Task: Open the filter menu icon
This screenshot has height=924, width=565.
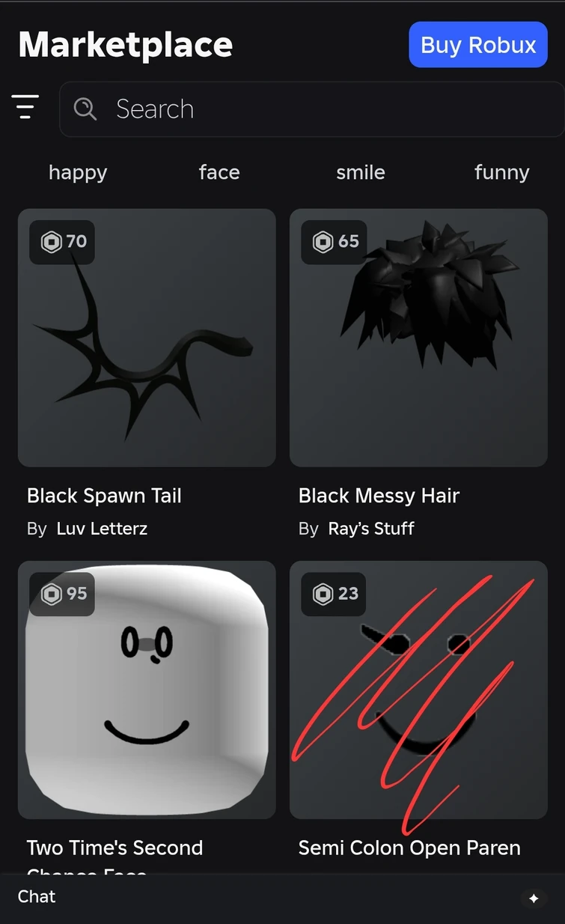Action: click(25, 107)
